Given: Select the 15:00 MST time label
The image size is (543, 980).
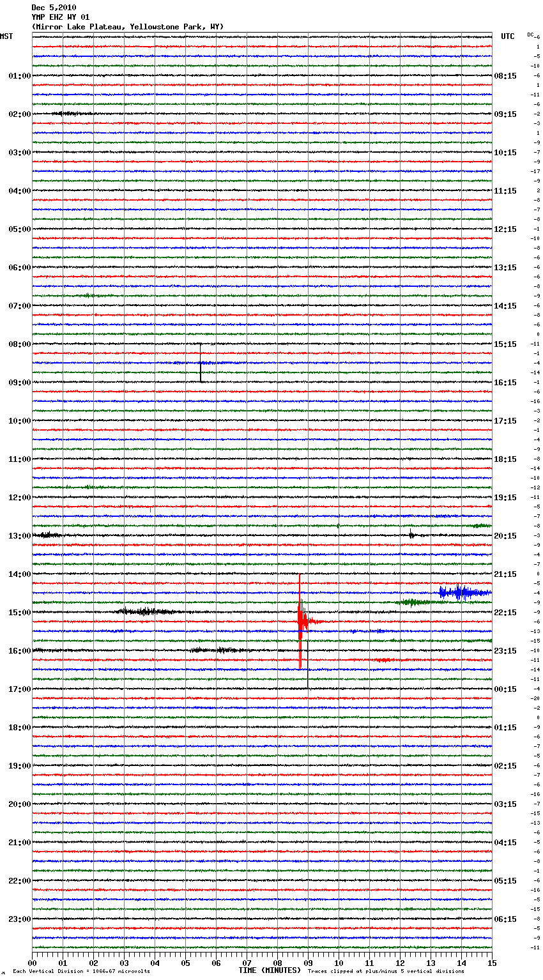Looking at the screenshot, I should 20,613.
